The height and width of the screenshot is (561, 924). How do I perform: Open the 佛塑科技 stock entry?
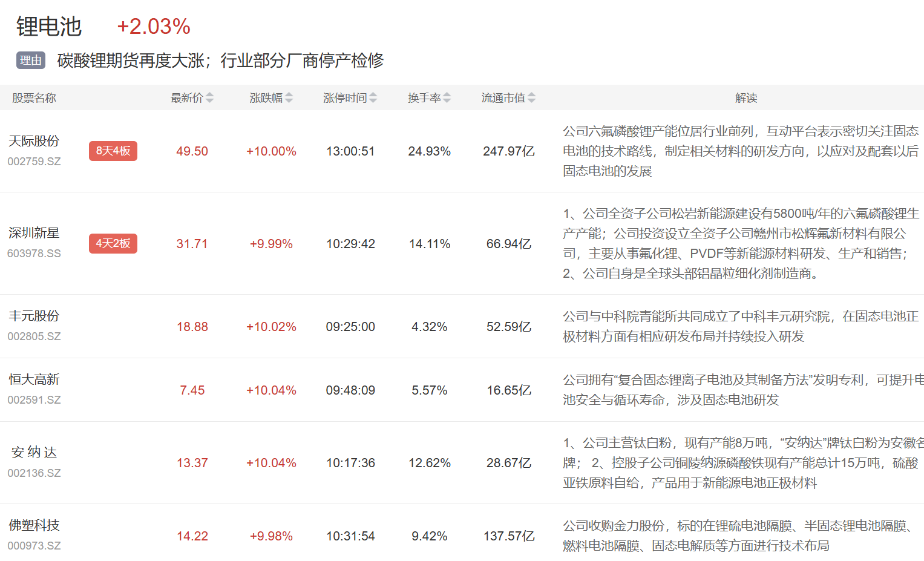(34, 525)
